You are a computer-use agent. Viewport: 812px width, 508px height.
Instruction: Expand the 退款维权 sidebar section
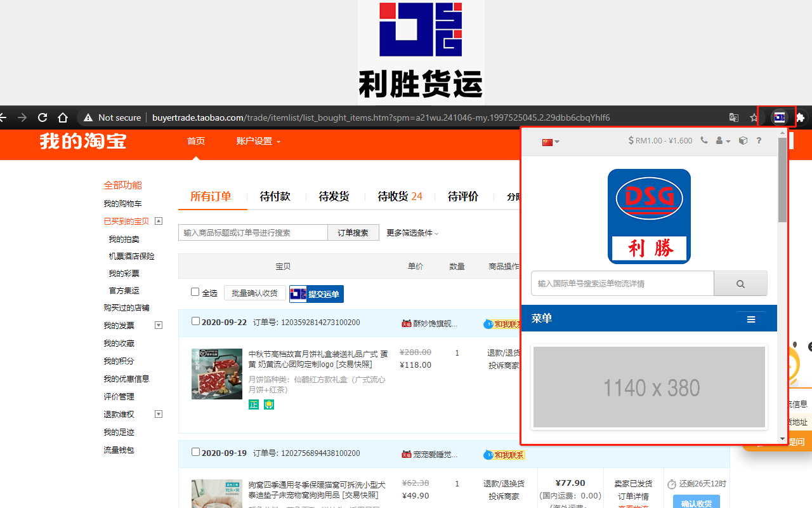[x=159, y=414]
